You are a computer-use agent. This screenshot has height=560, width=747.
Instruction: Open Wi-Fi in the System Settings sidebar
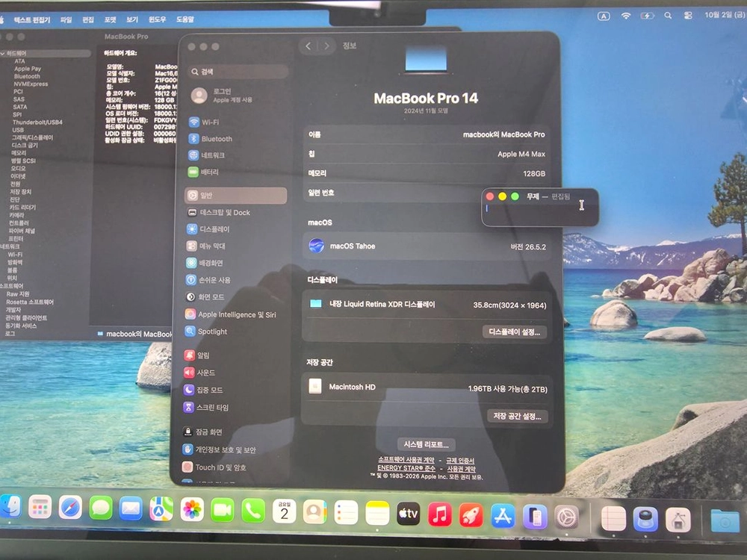pos(204,122)
